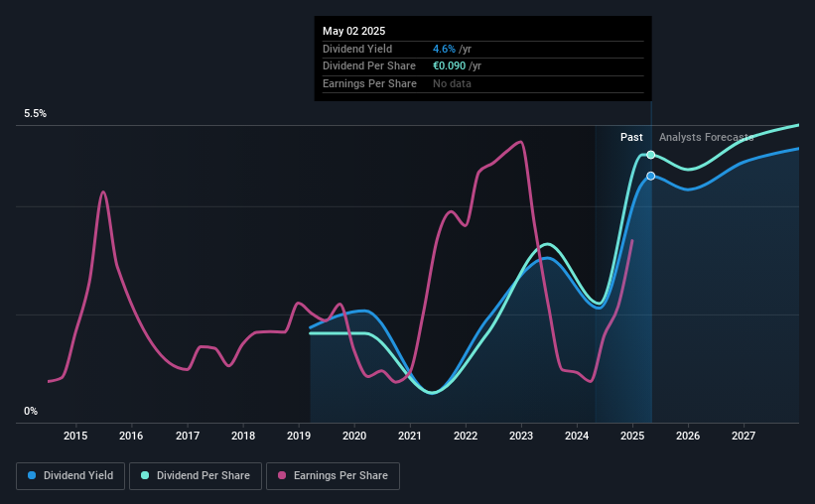Click the 2015 x-axis label

pos(75,436)
